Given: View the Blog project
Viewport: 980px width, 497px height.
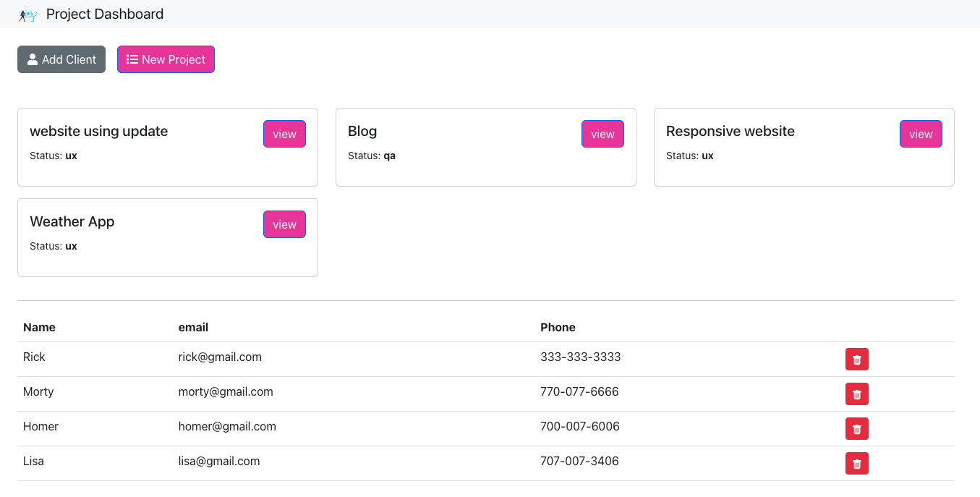Looking at the screenshot, I should pos(602,134).
